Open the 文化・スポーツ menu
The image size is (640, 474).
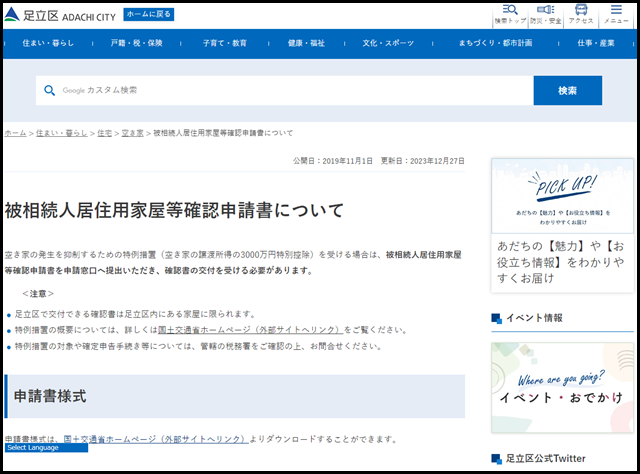tap(388, 43)
